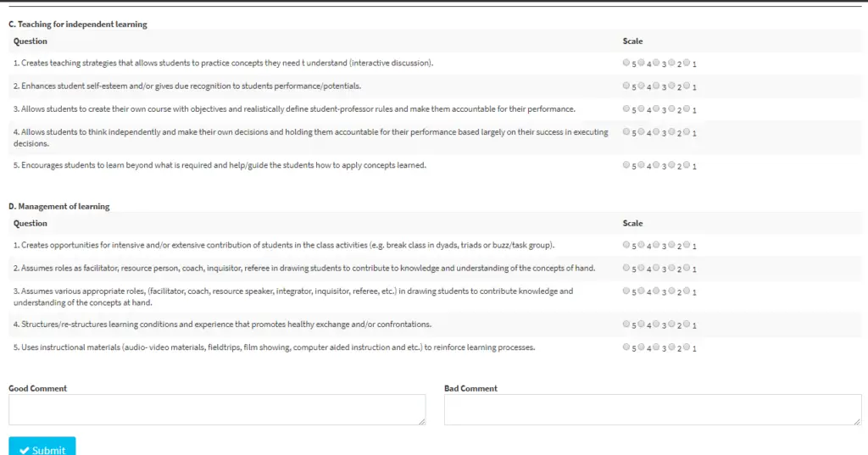This screenshot has width=868, height=455.
Task: Focus the Bad Comment text box
Action: click(x=653, y=409)
